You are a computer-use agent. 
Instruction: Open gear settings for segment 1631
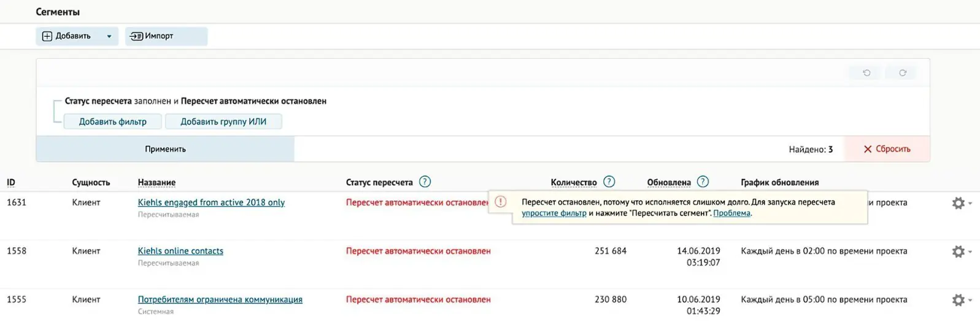[960, 203]
